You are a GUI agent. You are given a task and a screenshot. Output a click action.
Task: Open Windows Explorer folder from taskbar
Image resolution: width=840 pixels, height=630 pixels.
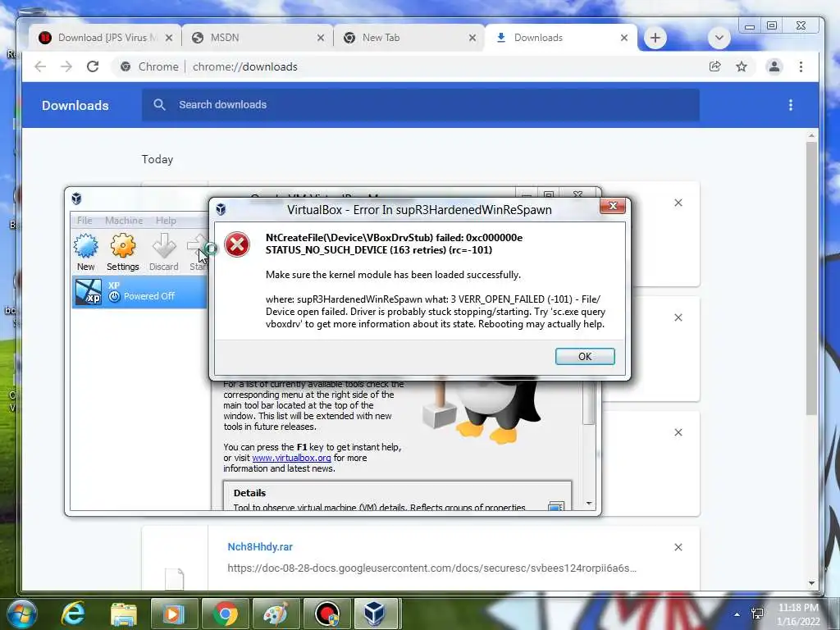click(124, 614)
